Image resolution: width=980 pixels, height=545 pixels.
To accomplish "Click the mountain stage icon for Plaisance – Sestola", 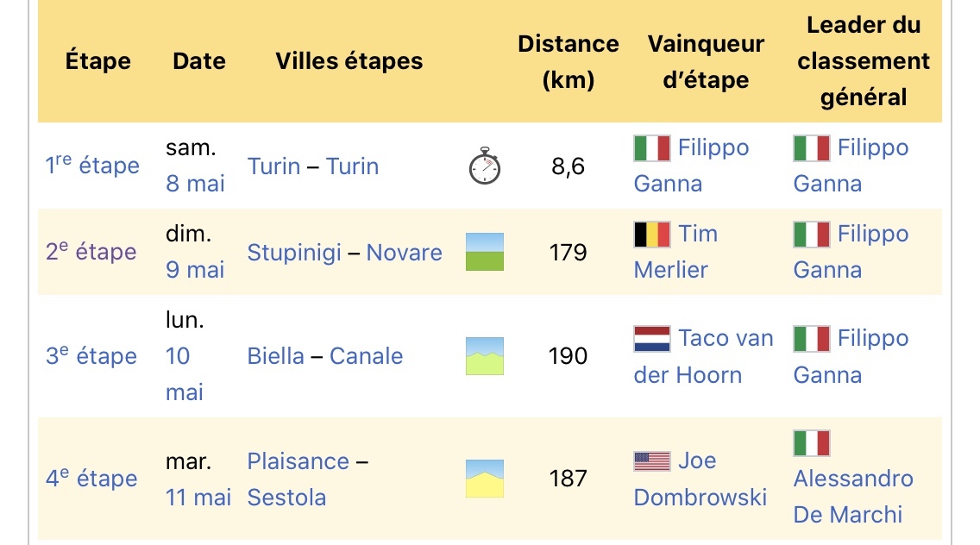I will click(x=485, y=479).
